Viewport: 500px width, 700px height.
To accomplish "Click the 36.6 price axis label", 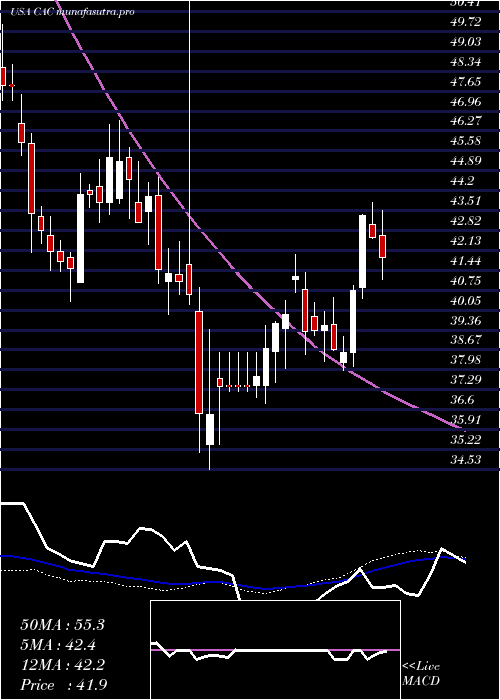I will [x=462, y=400].
